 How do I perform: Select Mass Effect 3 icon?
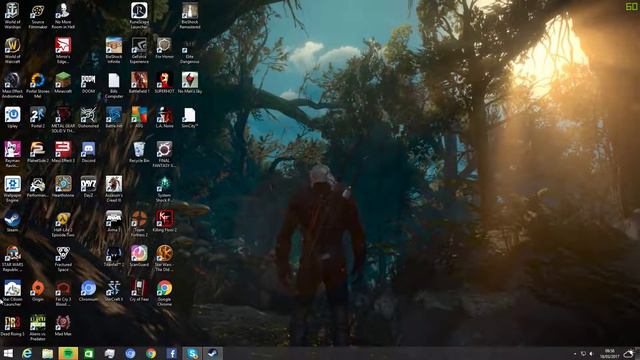63,152
